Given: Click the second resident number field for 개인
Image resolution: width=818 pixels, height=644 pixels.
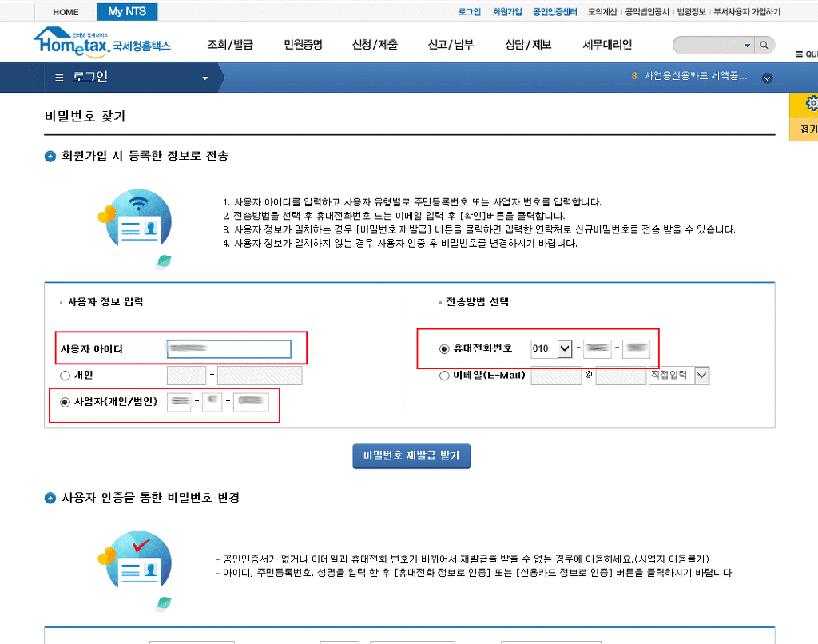Looking at the screenshot, I should point(260,376).
